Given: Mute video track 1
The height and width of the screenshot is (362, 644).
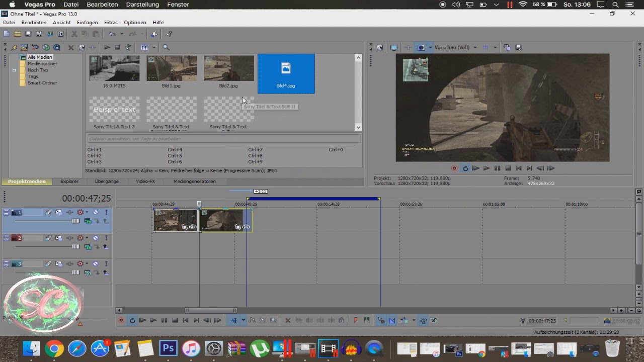Looking at the screenshot, I should coord(96,212).
